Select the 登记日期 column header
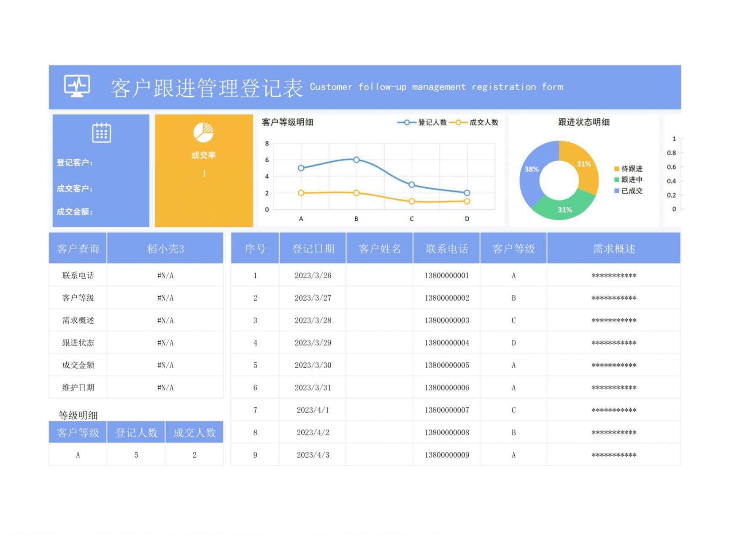Image resolution: width=756 pixels, height=535 pixels. [x=313, y=248]
